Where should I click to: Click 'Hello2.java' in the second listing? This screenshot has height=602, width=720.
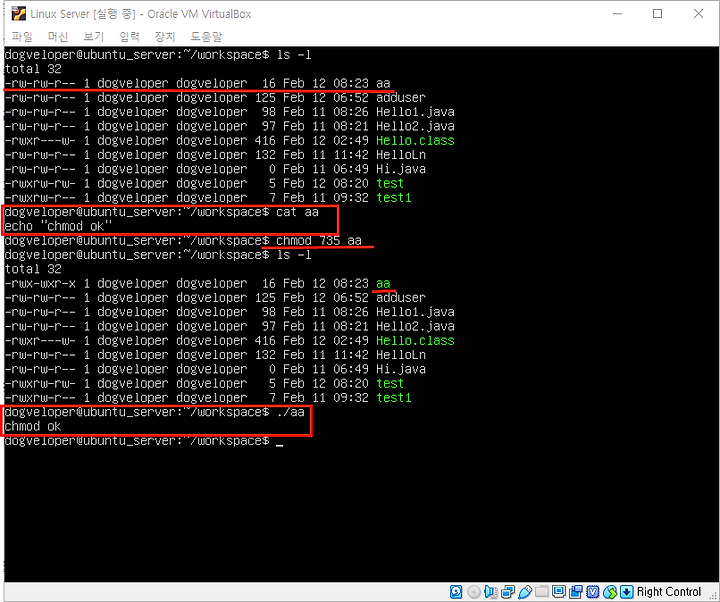[415, 326]
